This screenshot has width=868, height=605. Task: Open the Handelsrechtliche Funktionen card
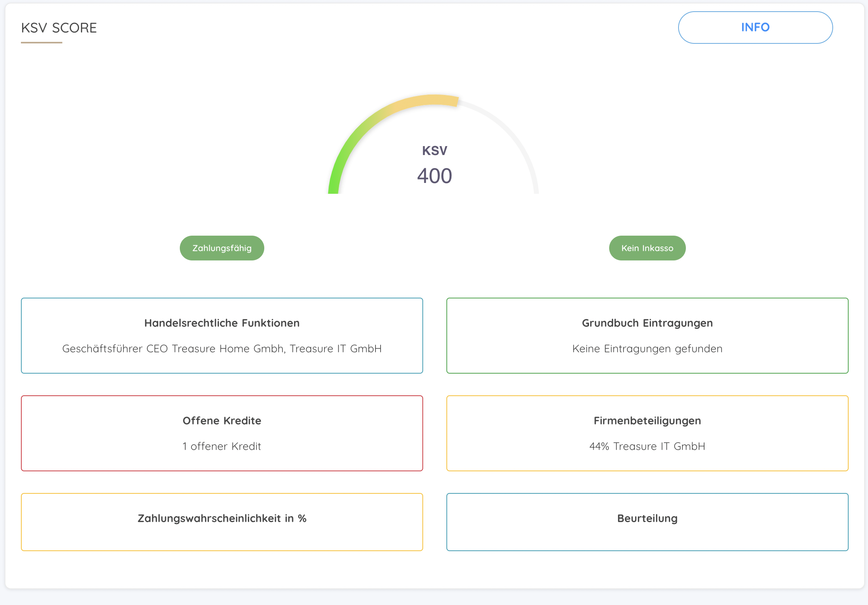(222, 336)
